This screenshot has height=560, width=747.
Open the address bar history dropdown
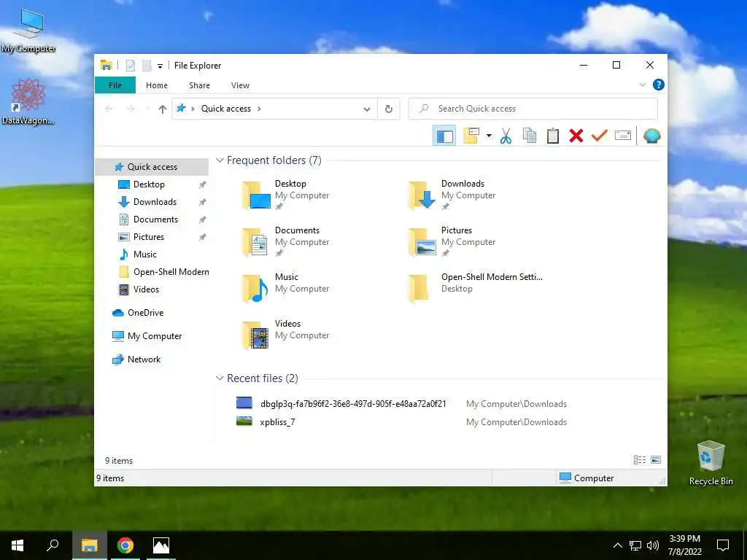(x=366, y=109)
